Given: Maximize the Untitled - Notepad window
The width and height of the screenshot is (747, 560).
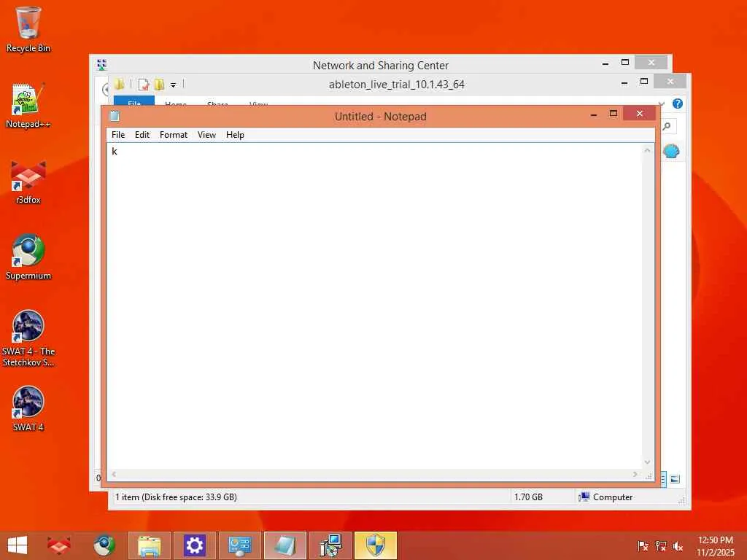Looking at the screenshot, I should pyautogui.click(x=614, y=114).
